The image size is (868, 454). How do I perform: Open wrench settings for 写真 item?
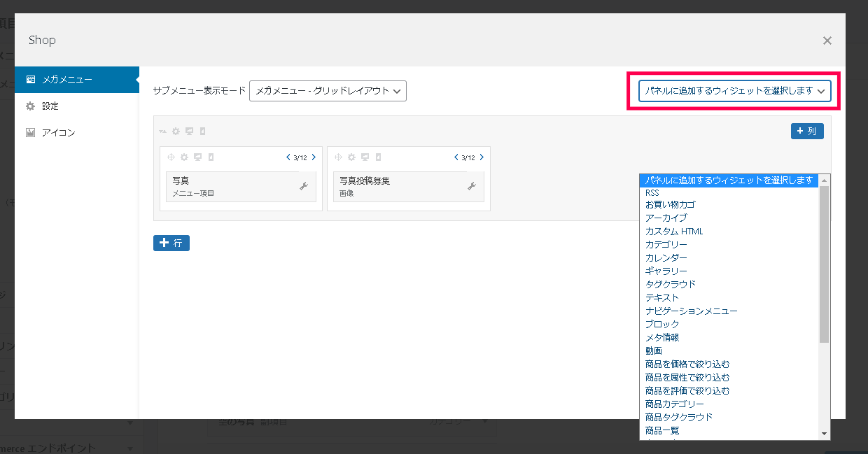tap(304, 186)
